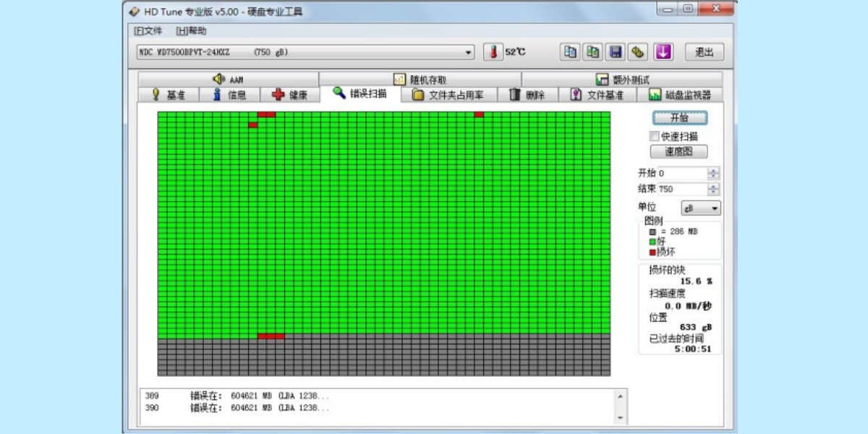Viewport: 868px width, 434px height.
Task: Click the gray 286 MB legend swatch
Action: (652, 231)
